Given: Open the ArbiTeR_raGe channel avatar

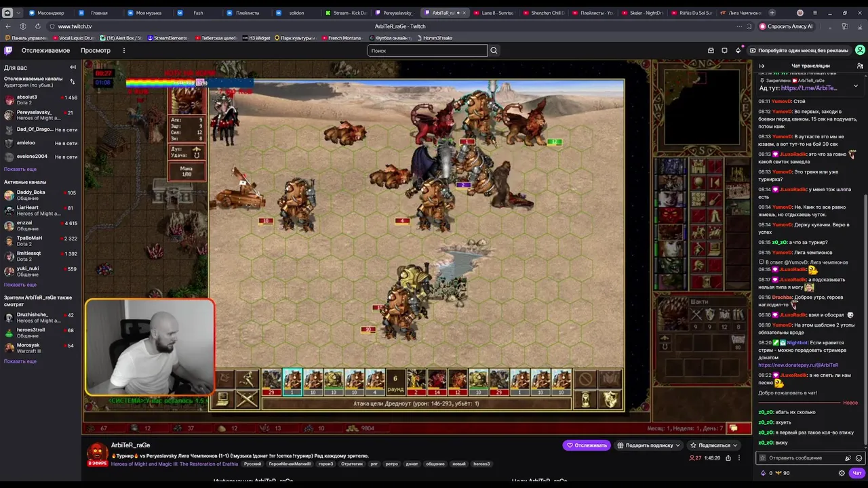Looking at the screenshot, I should [x=97, y=453].
